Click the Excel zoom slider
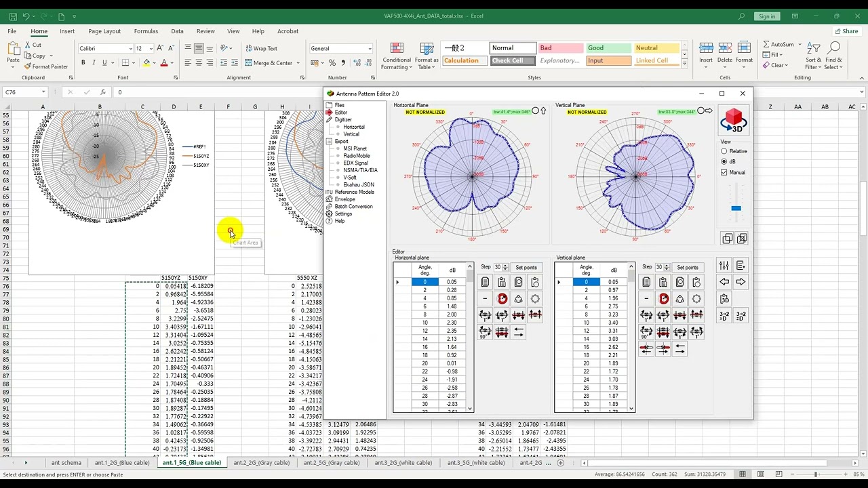Screen dimensions: 868x488 coord(815,474)
